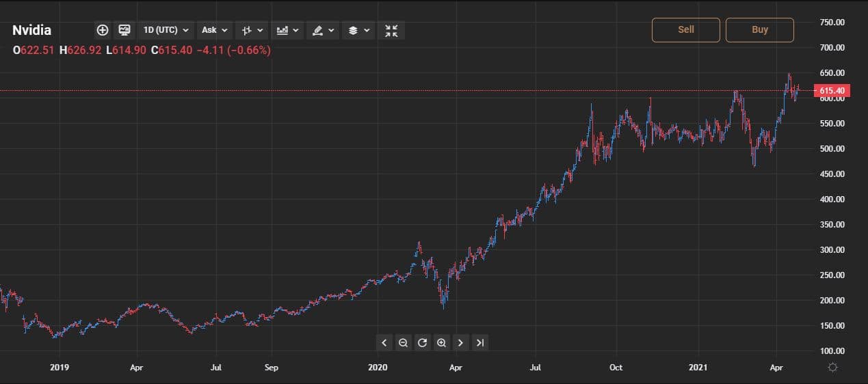Screen dimensions: 868x384
Task: Open the drawing tools dropdown
Action: click(x=323, y=30)
